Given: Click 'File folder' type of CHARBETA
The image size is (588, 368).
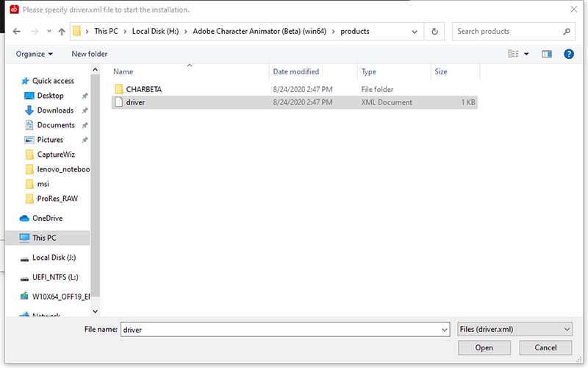Looking at the screenshot, I should 377,89.
